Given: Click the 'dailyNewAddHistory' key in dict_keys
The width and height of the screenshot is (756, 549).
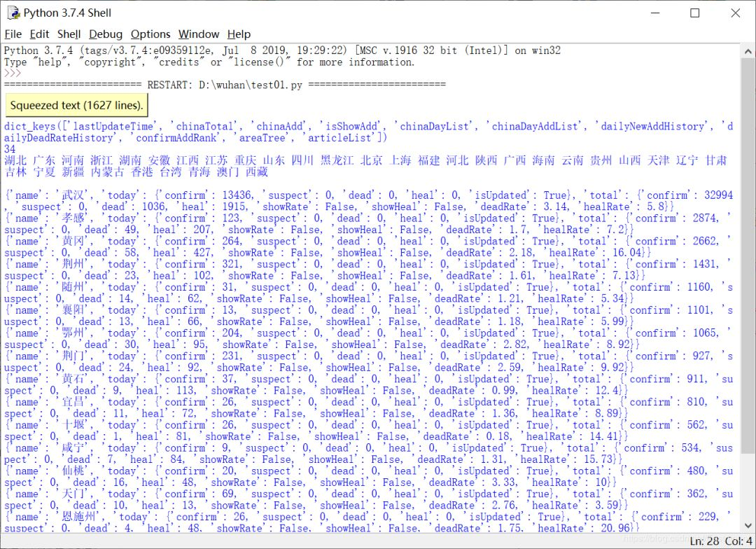Looking at the screenshot, I should (x=652, y=126).
